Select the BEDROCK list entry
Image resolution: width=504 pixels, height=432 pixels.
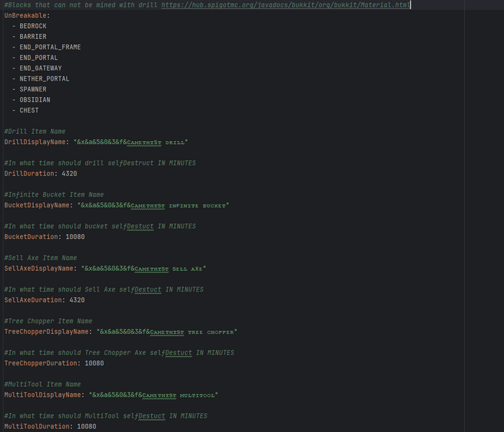(33, 26)
